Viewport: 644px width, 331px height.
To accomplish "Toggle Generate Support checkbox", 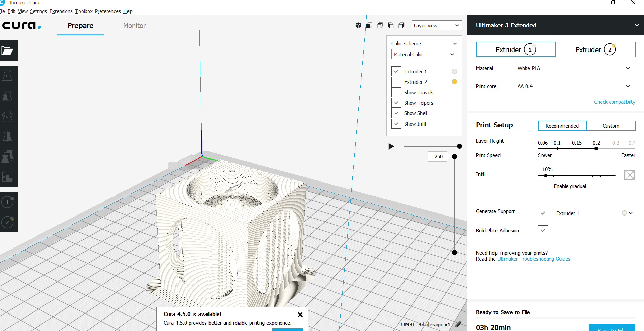I will (x=543, y=213).
